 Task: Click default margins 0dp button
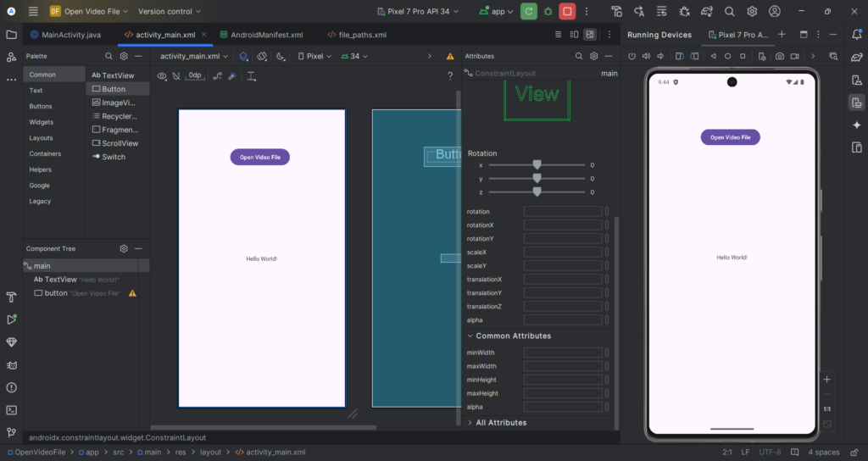[195, 75]
